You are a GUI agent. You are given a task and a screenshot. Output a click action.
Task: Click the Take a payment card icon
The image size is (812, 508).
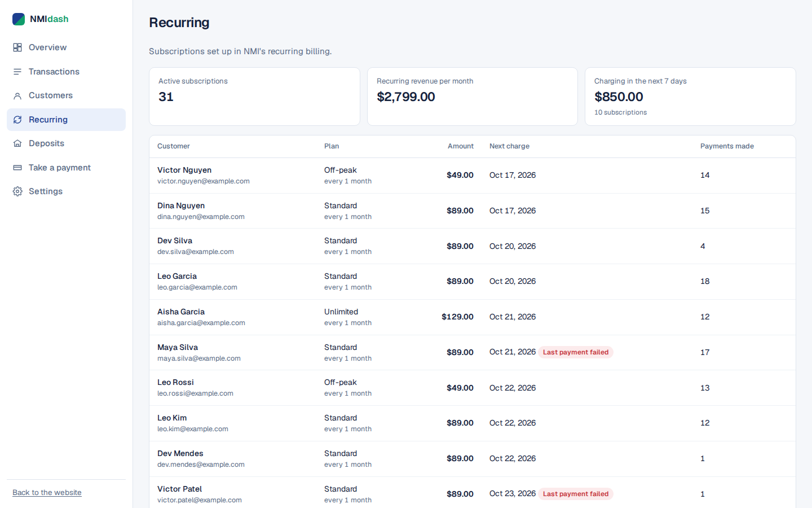(17, 168)
